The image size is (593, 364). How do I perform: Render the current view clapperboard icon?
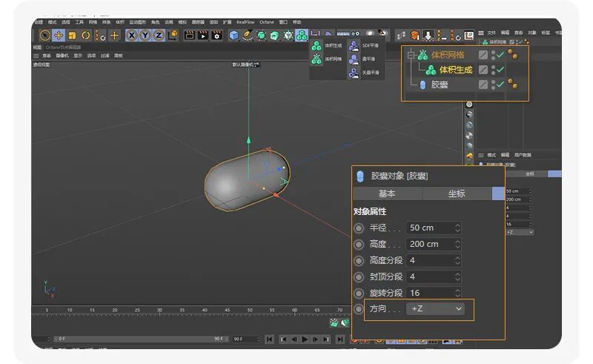(x=190, y=36)
